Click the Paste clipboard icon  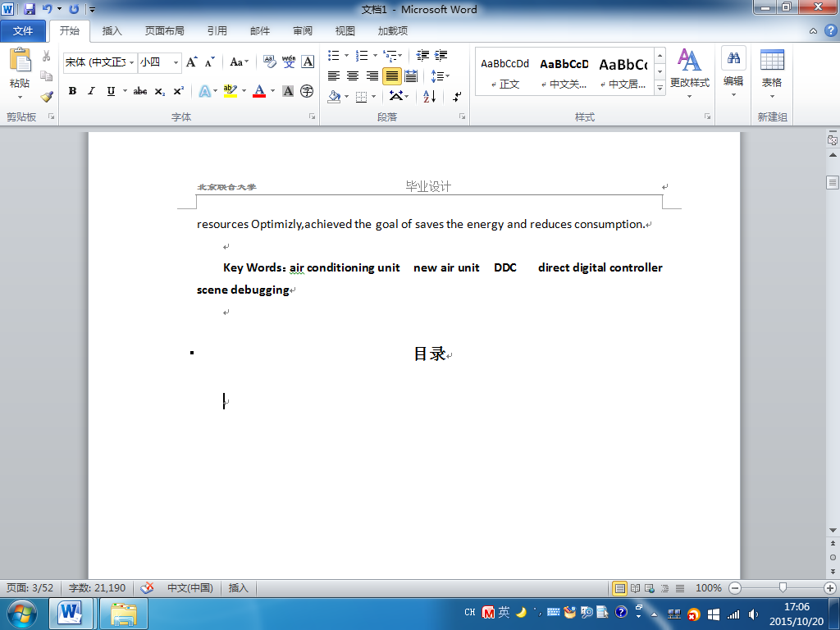click(20, 59)
